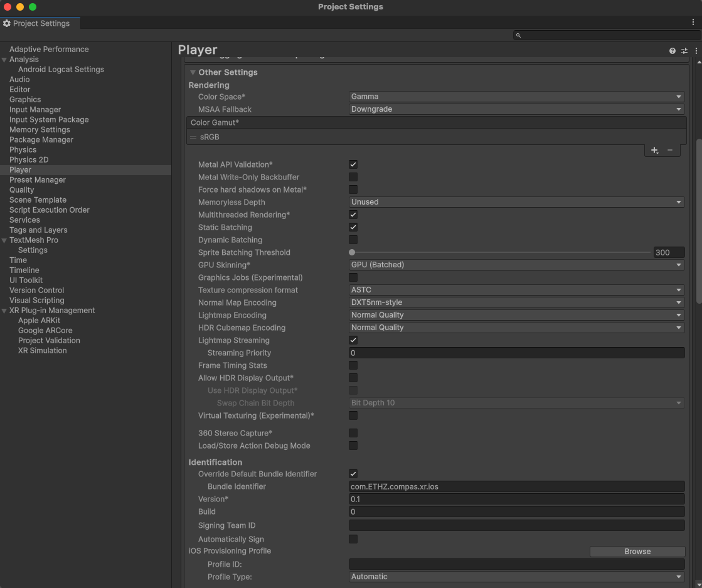
Task: Enable Dynamic Batching checkbox
Action: [353, 240]
